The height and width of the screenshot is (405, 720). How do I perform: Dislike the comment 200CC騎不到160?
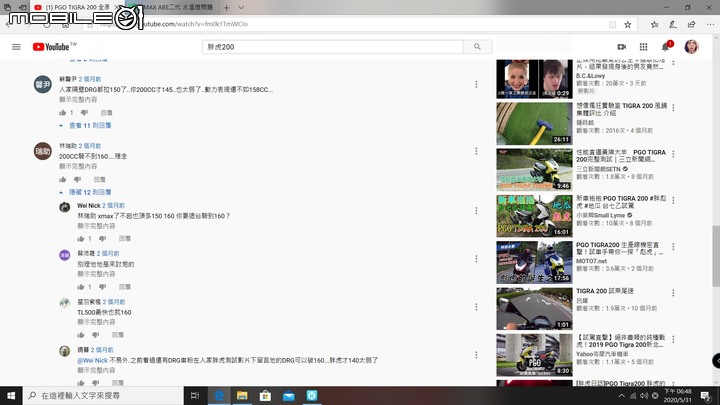pyautogui.click(x=78, y=180)
